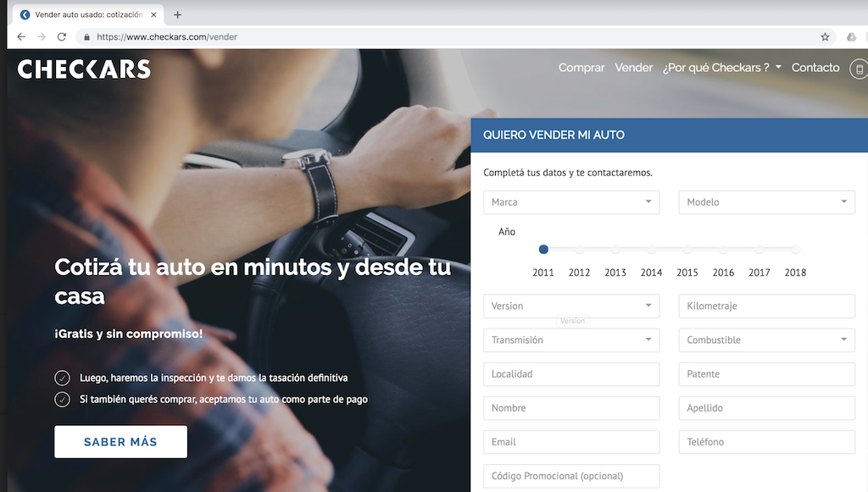Click the Kilometraje input field
The height and width of the screenshot is (492, 868).
[766, 307]
